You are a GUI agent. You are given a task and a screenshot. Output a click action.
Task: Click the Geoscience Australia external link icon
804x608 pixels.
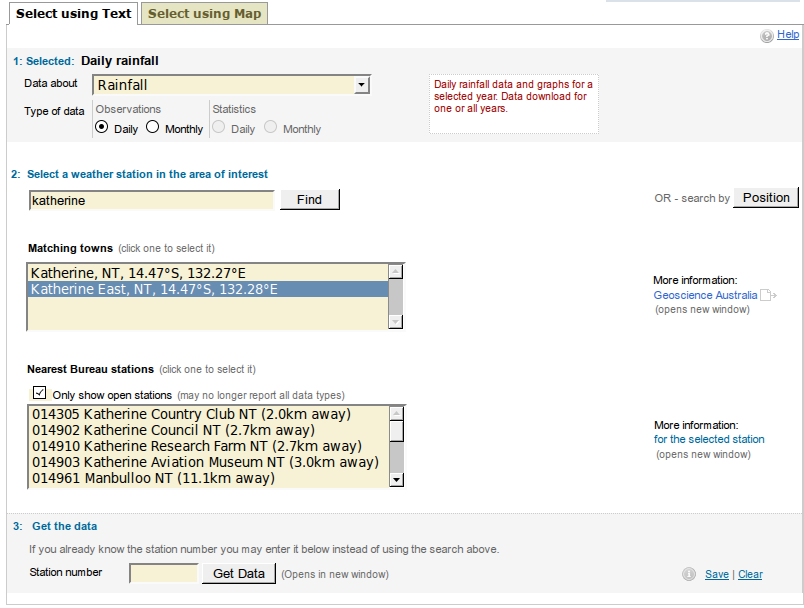coord(768,295)
